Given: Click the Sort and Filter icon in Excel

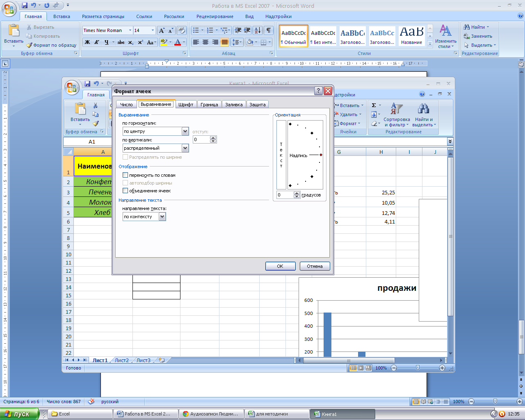Looking at the screenshot, I should point(397,114).
